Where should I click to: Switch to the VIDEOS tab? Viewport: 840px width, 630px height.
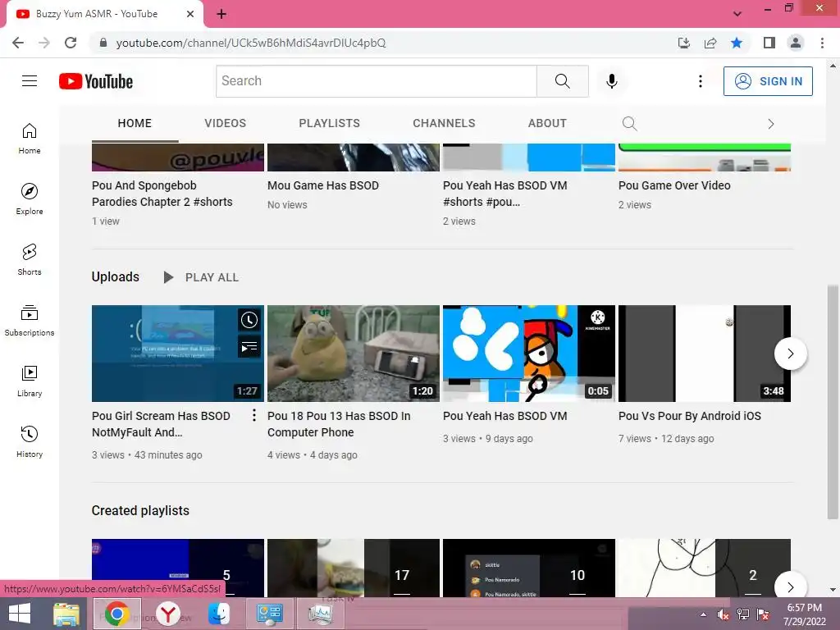pos(225,123)
